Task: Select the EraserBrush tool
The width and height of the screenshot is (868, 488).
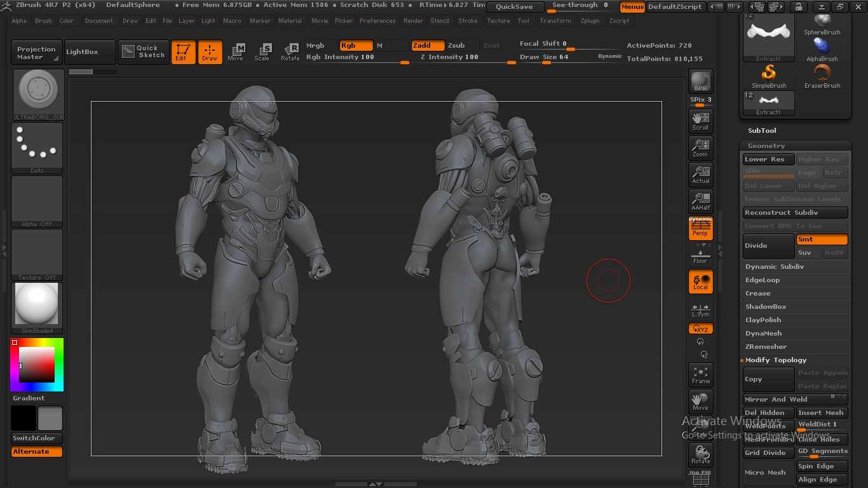Action: point(822,76)
